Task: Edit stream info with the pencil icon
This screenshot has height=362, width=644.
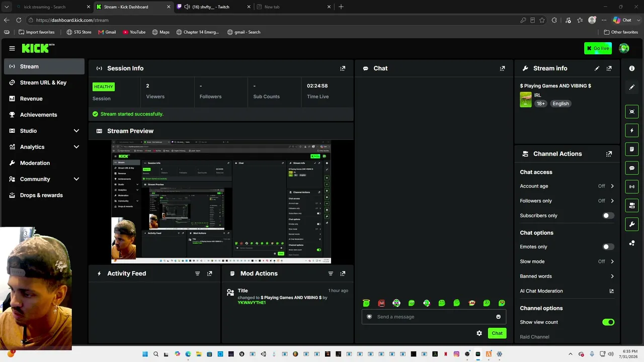Action: tap(597, 68)
